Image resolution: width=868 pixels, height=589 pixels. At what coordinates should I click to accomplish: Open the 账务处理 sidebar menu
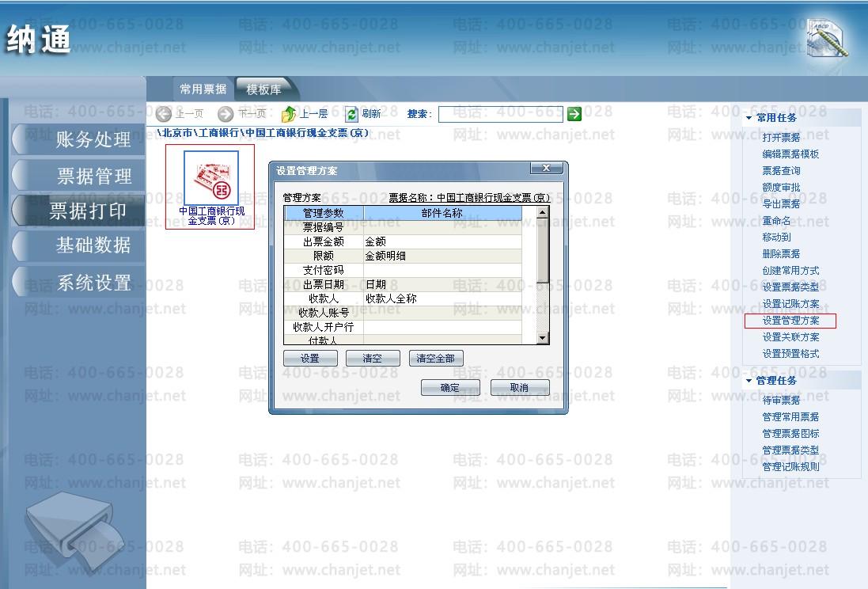click(x=78, y=139)
